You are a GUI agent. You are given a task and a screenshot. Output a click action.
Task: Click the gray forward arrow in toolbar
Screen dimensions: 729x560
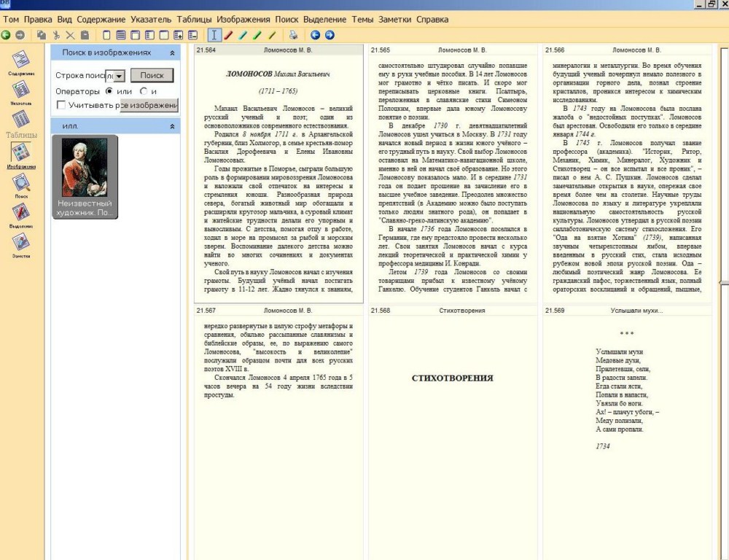coord(20,35)
